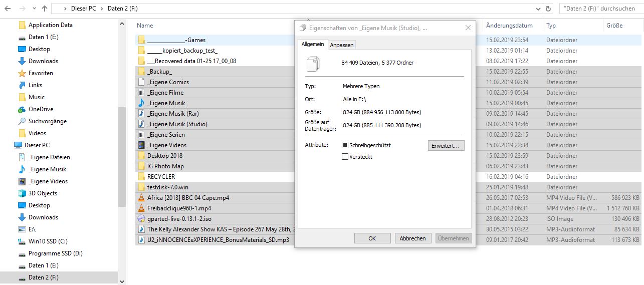Click the "Daten 2 (F:)" search box
The width and height of the screenshot is (644, 285).
click(600, 9)
